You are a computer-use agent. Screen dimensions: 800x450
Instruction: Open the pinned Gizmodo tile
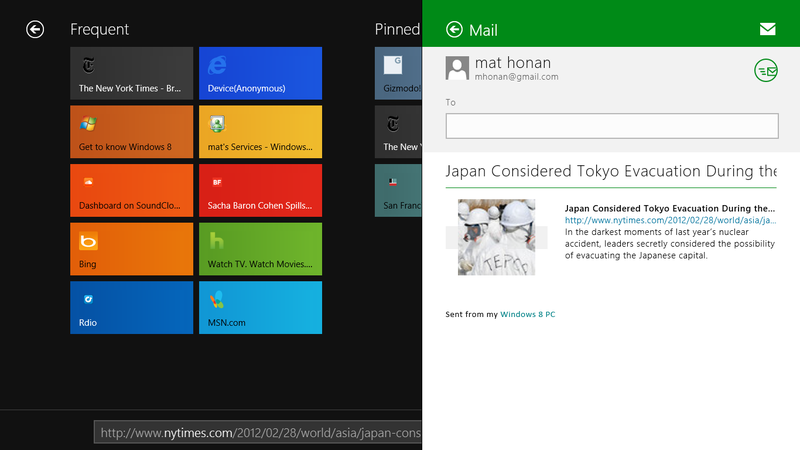tap(398, 73)
